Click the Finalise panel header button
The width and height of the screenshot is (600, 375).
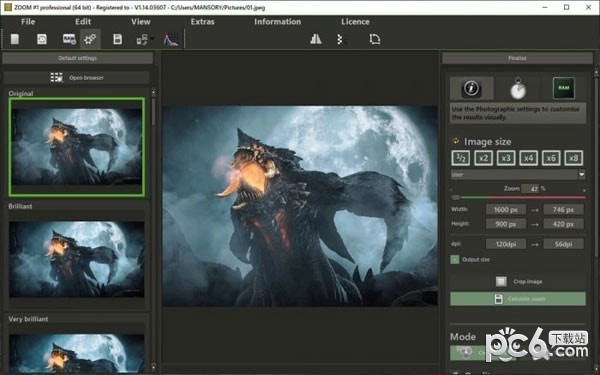517,58
